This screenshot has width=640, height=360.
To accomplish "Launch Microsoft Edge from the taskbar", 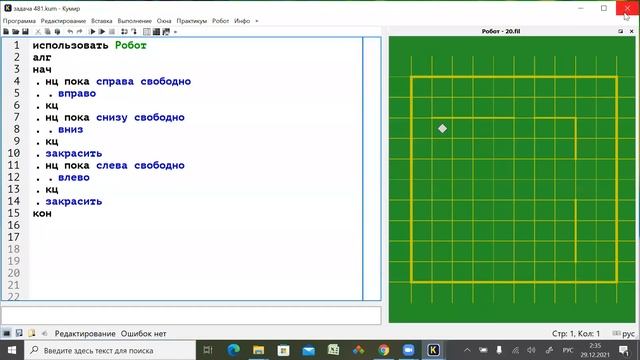I will pos(233,350).
